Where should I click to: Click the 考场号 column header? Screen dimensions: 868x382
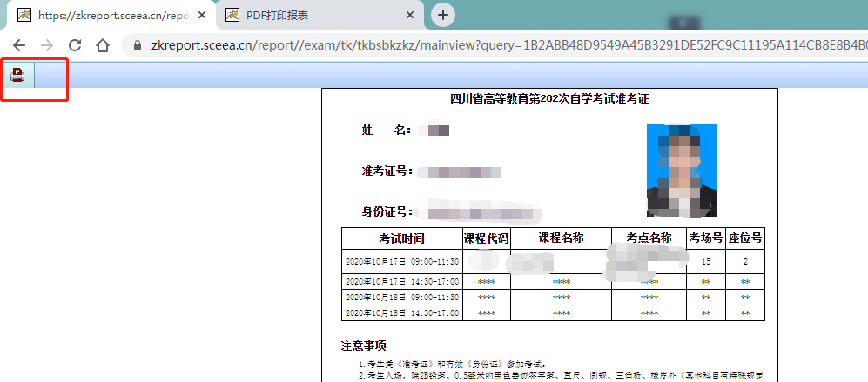pyautogui.click(x=706, y=238)
